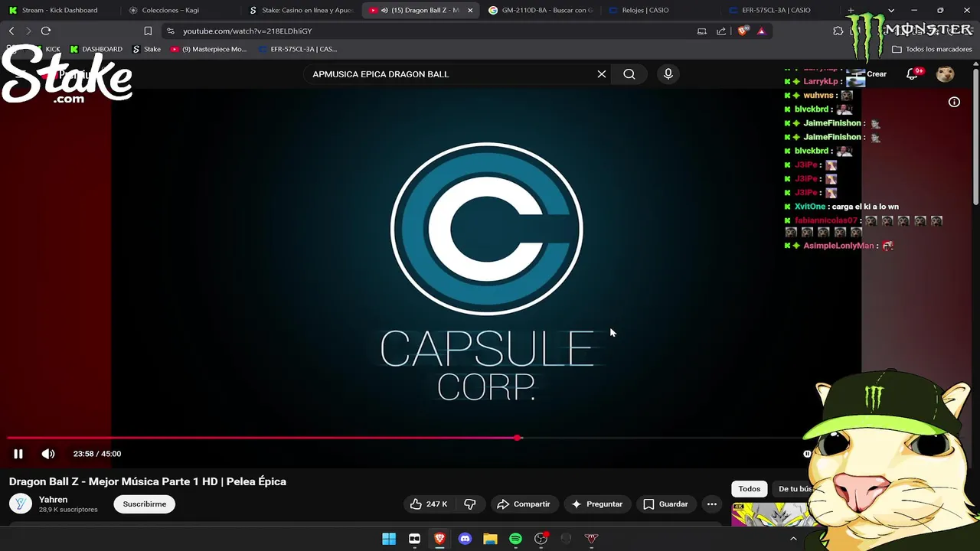Click the video title Dragon Ball Z text
Screen dimensions: 980x551
tap(148, 481)
